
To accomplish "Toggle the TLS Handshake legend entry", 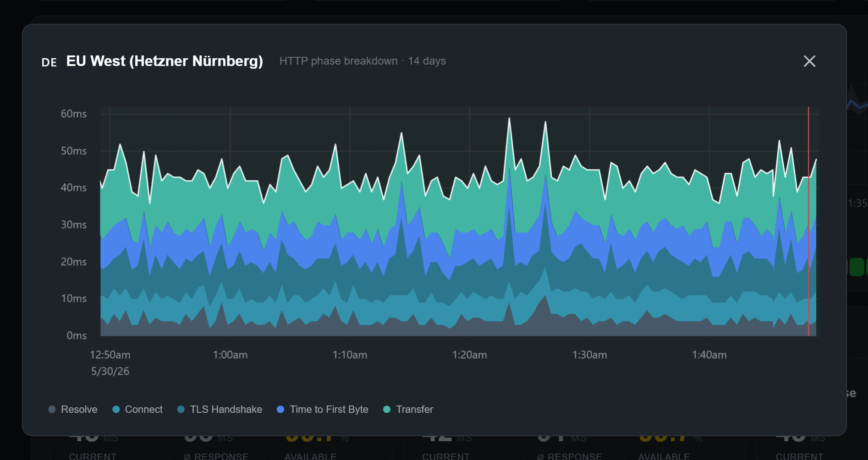I will 220,409.
